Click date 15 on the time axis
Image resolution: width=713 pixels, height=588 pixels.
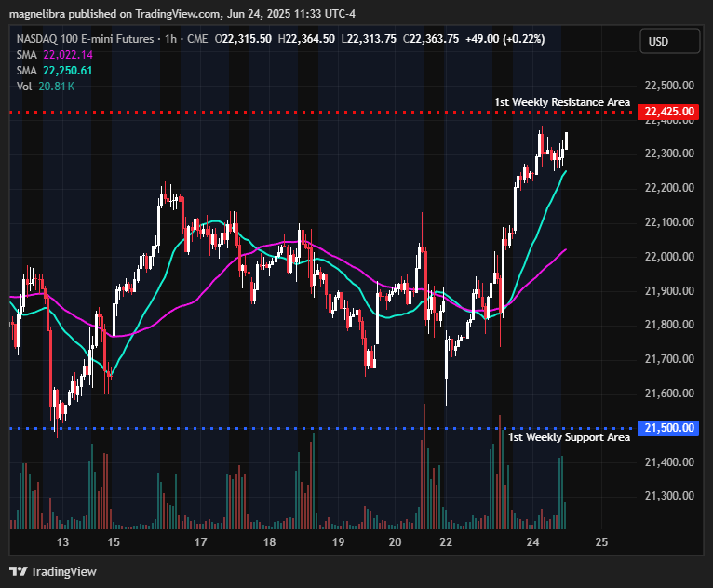pyautogui.click(x=114, y=542)
